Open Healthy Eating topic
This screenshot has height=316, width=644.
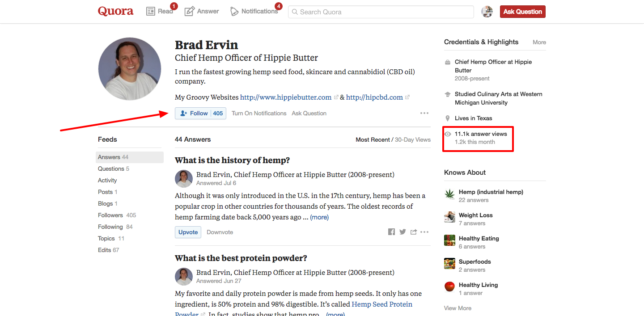tap(479, 239)
